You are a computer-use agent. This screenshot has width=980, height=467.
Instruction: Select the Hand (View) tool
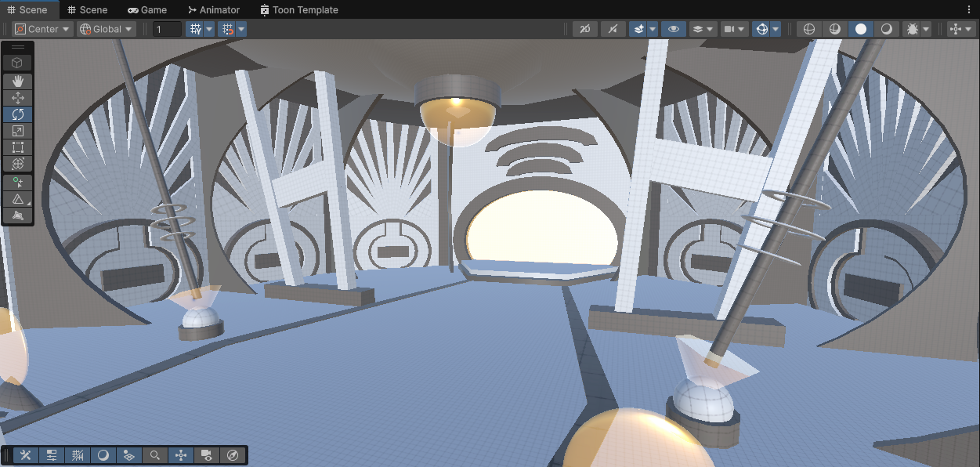point(18,81)
